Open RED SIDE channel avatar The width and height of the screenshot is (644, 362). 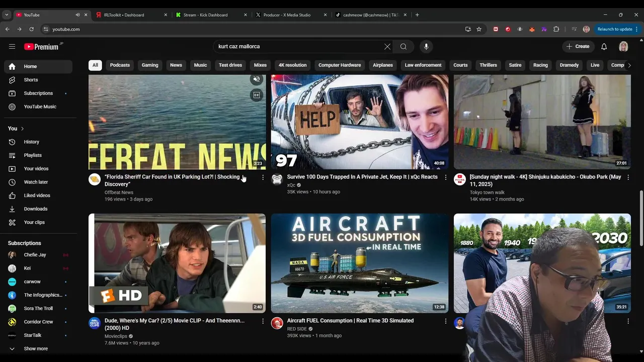click(x=277, y=323)
